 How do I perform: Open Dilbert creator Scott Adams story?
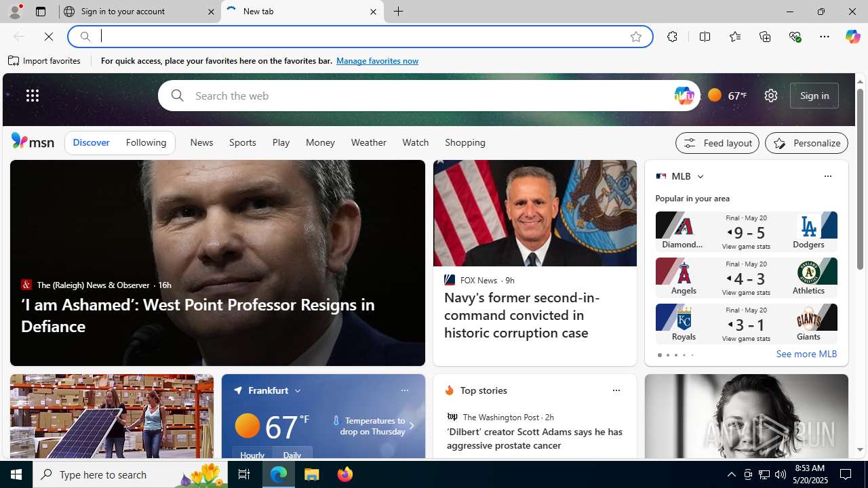coord(534,439)
